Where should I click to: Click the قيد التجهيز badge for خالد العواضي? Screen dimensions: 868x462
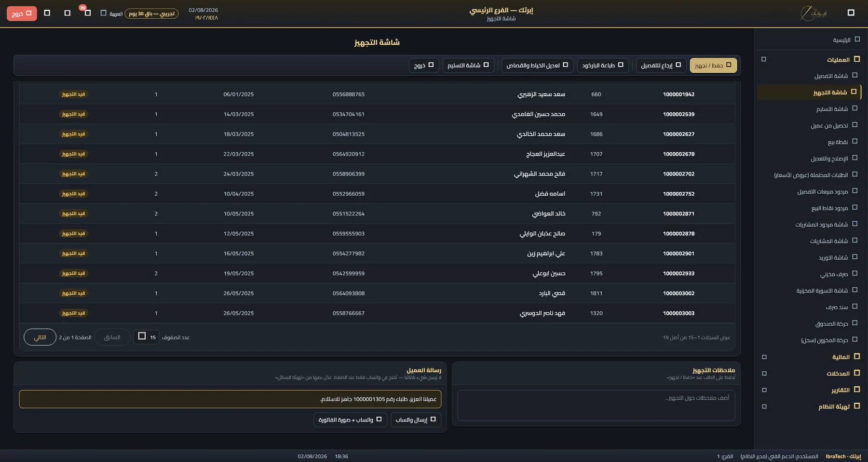click(73, 213)
